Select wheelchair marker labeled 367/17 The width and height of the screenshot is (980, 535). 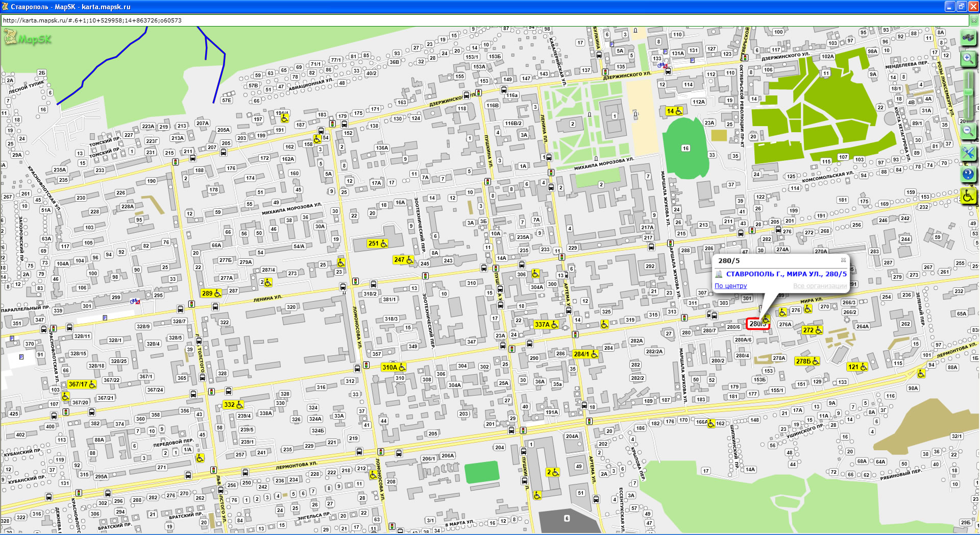[82, 384]
